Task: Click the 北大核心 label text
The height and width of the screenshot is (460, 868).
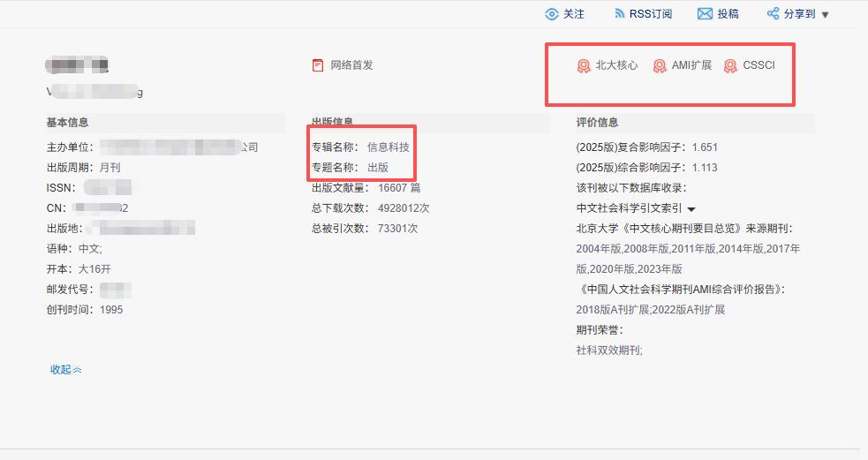Action: (x=616, y=65)
